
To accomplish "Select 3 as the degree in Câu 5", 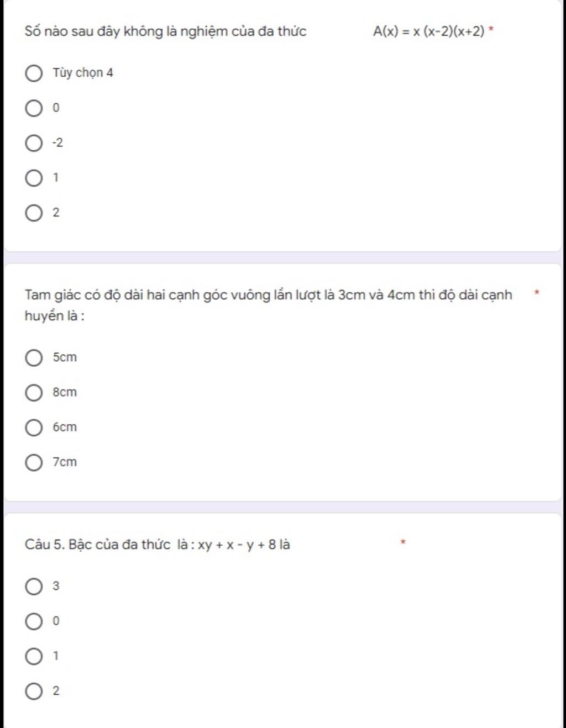I will (x=34, y=586).
